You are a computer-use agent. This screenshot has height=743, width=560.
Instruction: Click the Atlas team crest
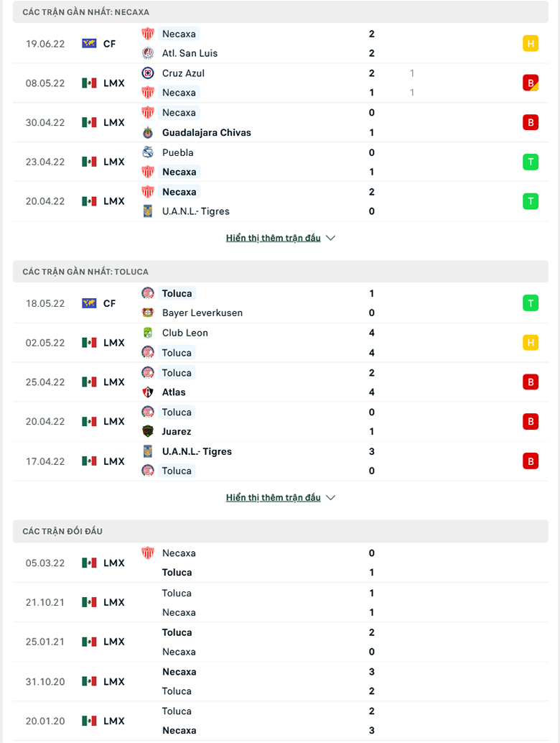[148, 392]
